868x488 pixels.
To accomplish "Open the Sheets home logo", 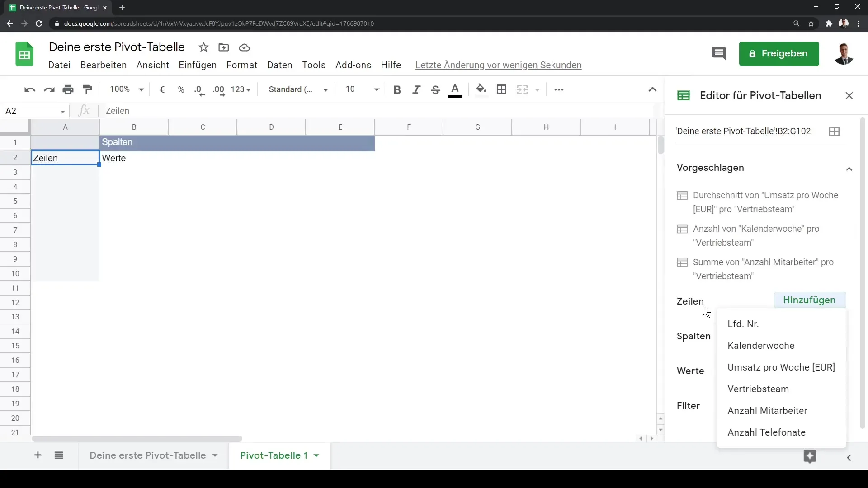I will pos(24,54).
